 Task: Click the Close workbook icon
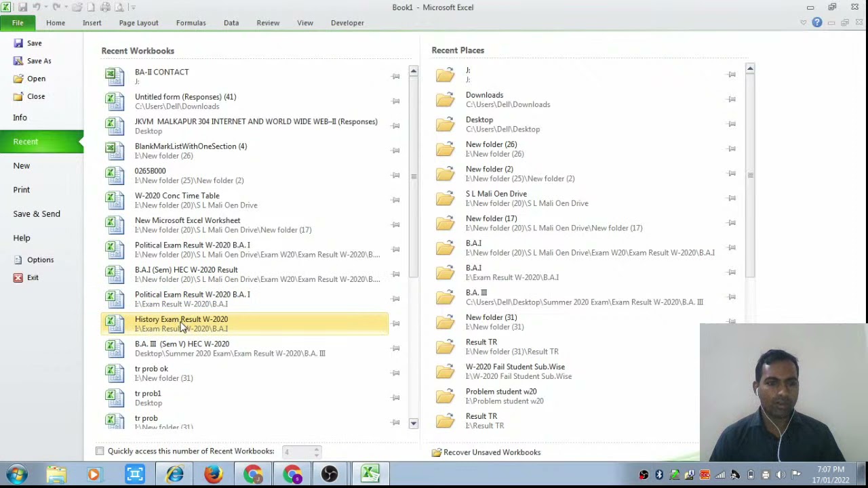tap(18, 96)
